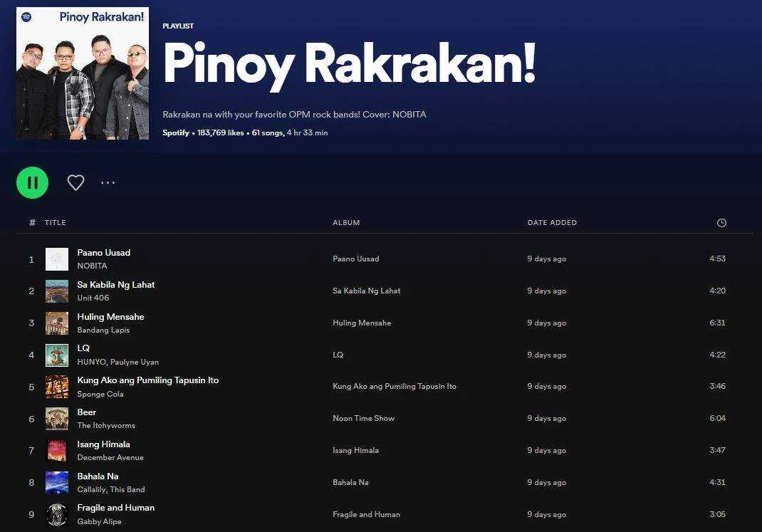The width and height of the screenshot is (762, 532).
Task: Click the 6:31 duration of Huling Mensahe
Action: [718, 323]
